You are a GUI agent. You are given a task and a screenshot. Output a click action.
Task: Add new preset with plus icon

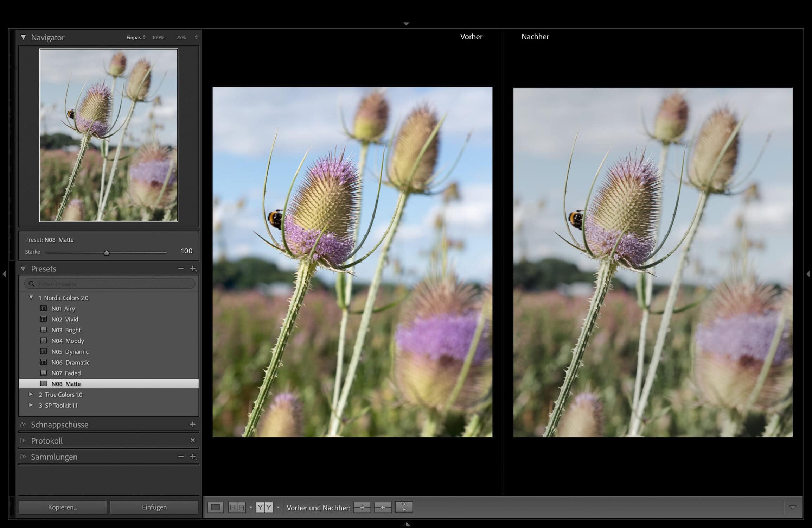coord(193,269)
